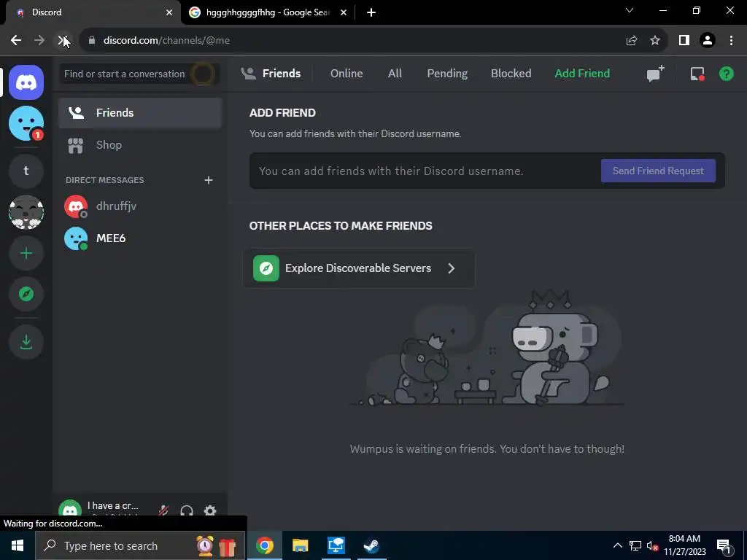Toggle microphone mute in user panel
This screenshot has width=747, height=560.
[x=163, y=511]
